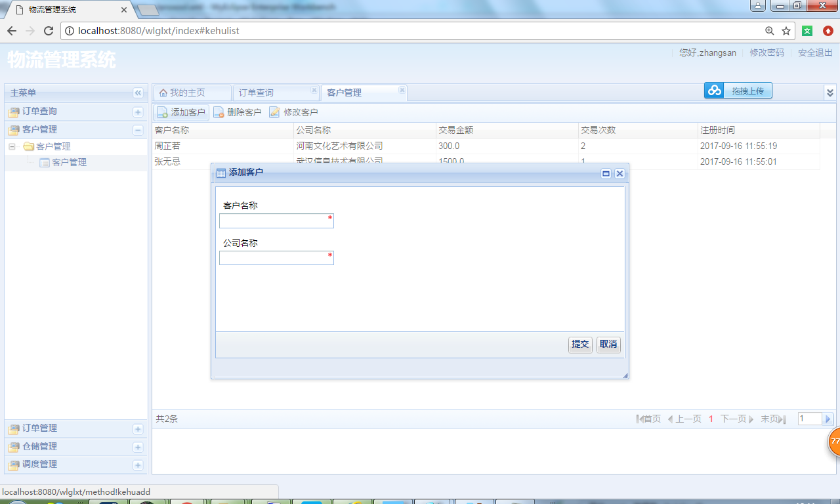Click the home icon on 我的主页 tab
The height and width of the screenshot is (504, 840).
pyautogui.click(x=164, y=92)
